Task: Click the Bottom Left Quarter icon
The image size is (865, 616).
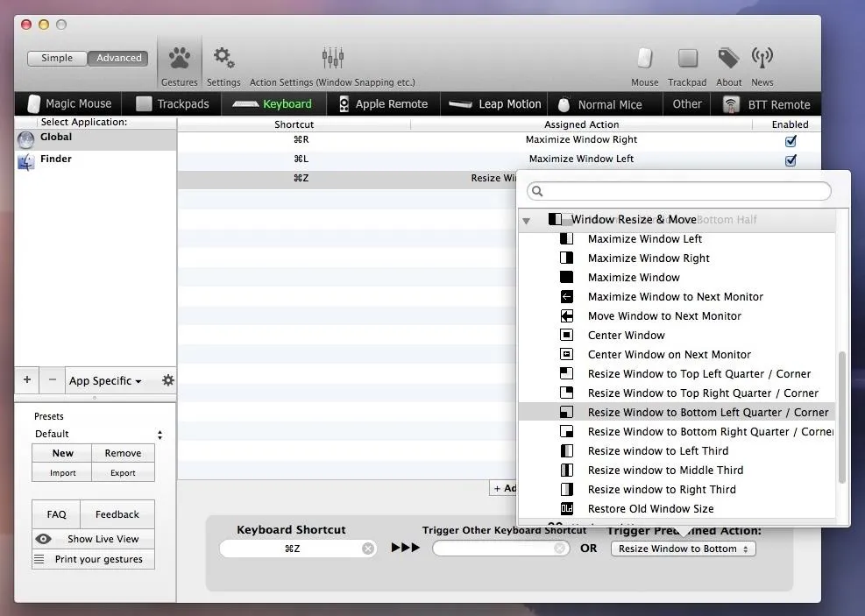Action: click(566, 413)
